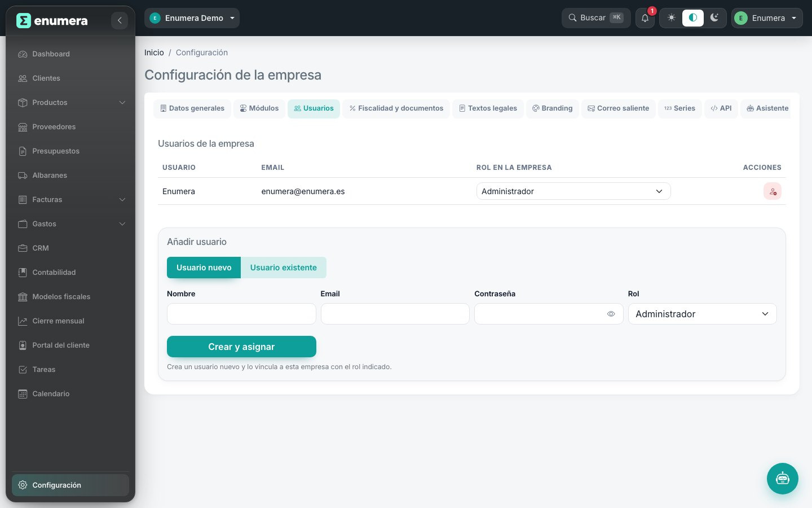812x508 pixels.
Task: Open the Correo saliente tab
Action: click(x=619, y=108)
